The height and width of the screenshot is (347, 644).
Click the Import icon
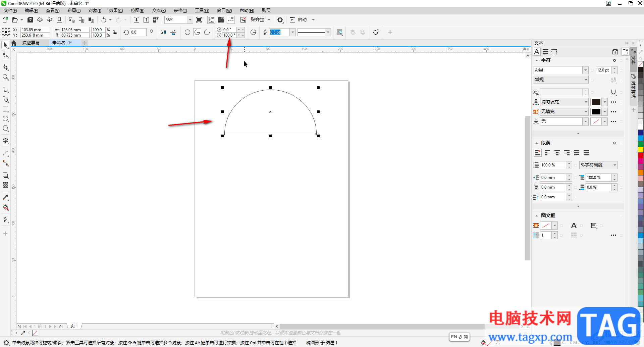pyautogui.click(x=137, y=20)
